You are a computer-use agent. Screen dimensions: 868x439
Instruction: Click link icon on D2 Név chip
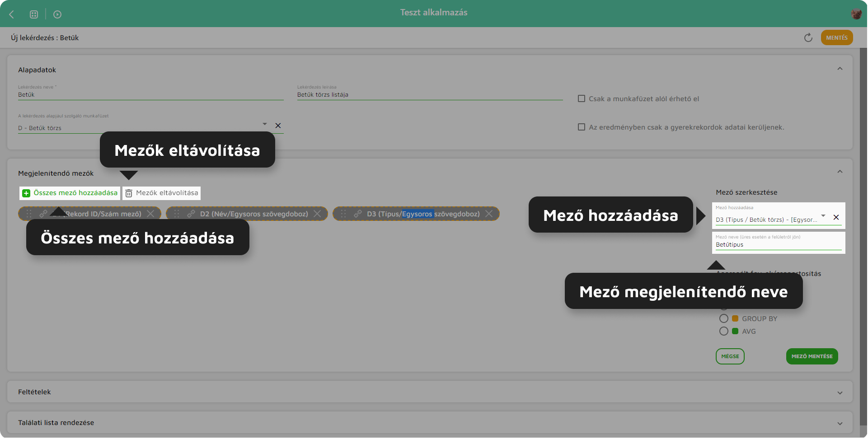pos(191,214)
